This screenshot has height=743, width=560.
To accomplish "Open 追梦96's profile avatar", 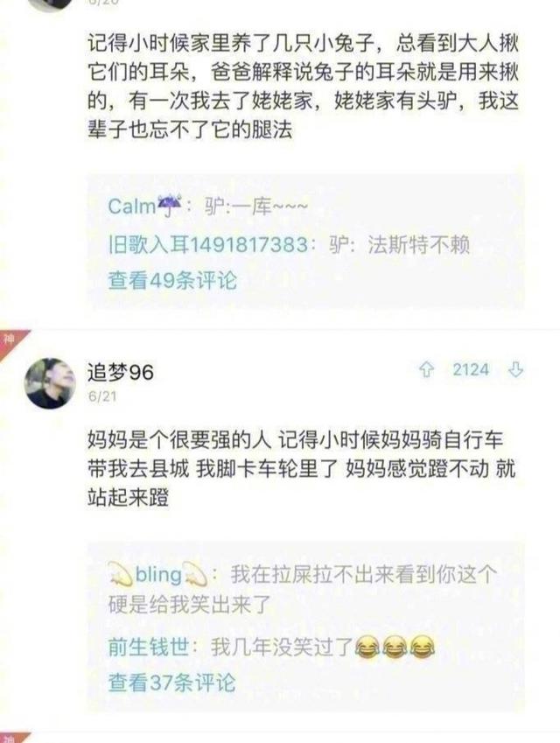I will [x=50, y=382].
